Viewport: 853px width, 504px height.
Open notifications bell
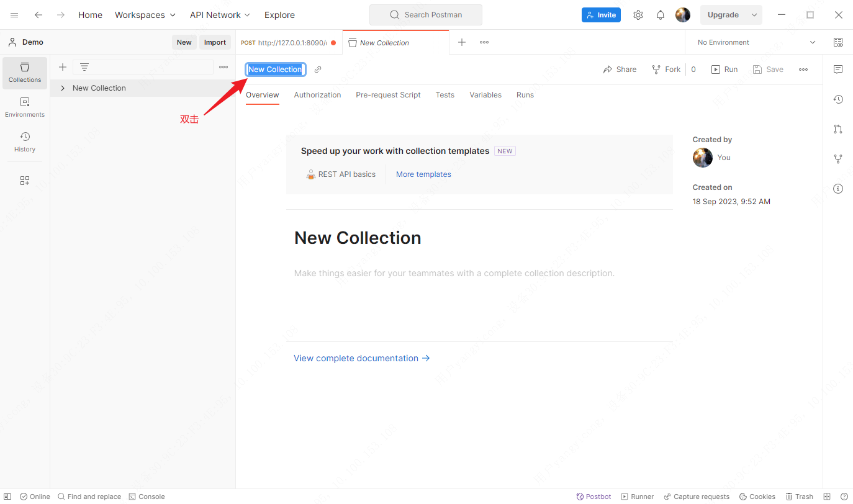click(661, 15)
